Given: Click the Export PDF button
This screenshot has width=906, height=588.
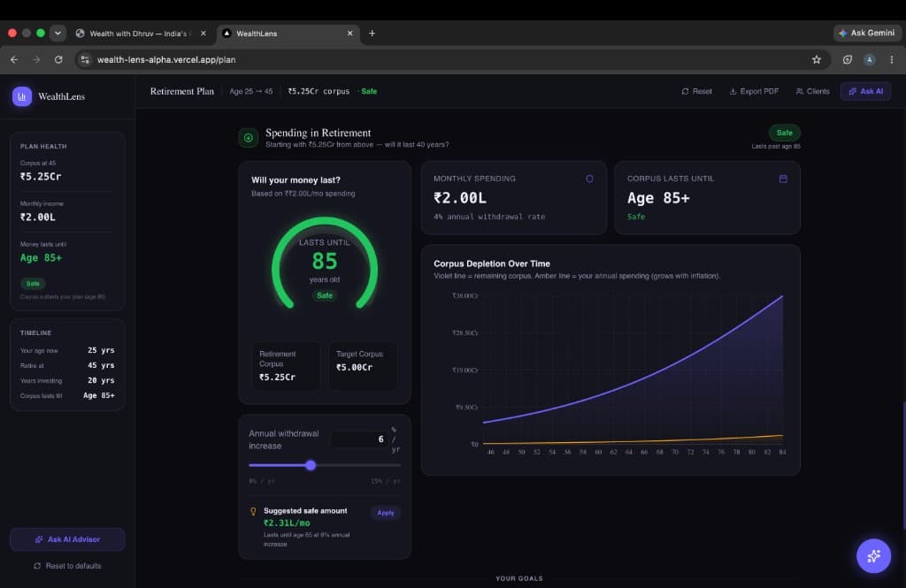Looking at the screenshot, I should [754, 91].
